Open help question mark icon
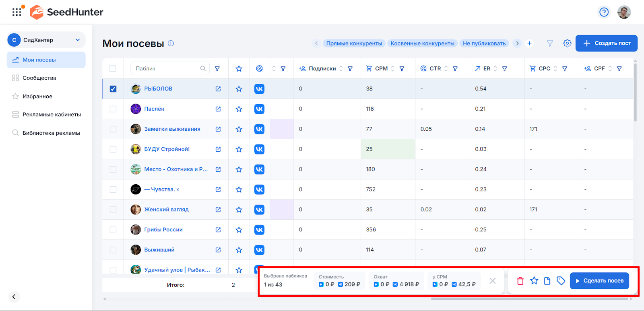 (x=604, y=12)
